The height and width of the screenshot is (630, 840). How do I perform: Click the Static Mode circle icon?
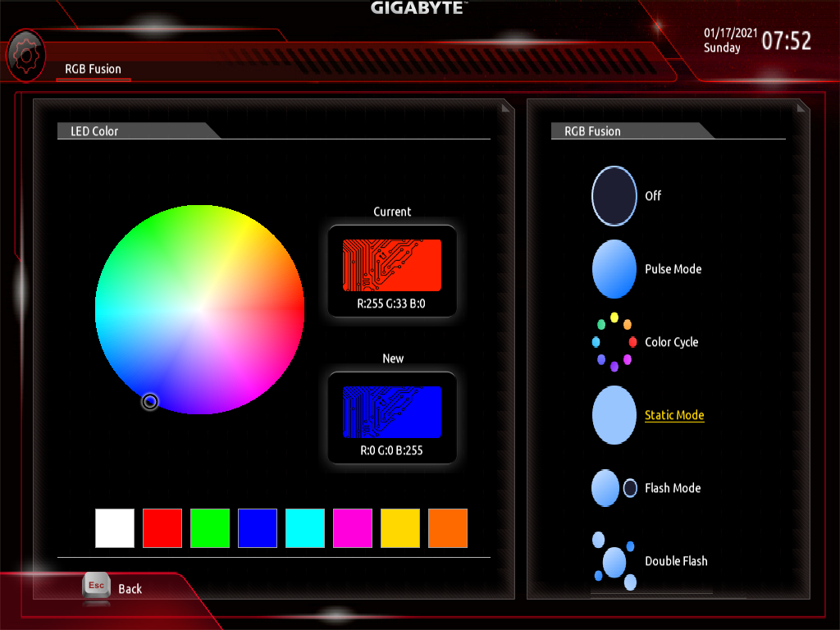coord(614,415)
